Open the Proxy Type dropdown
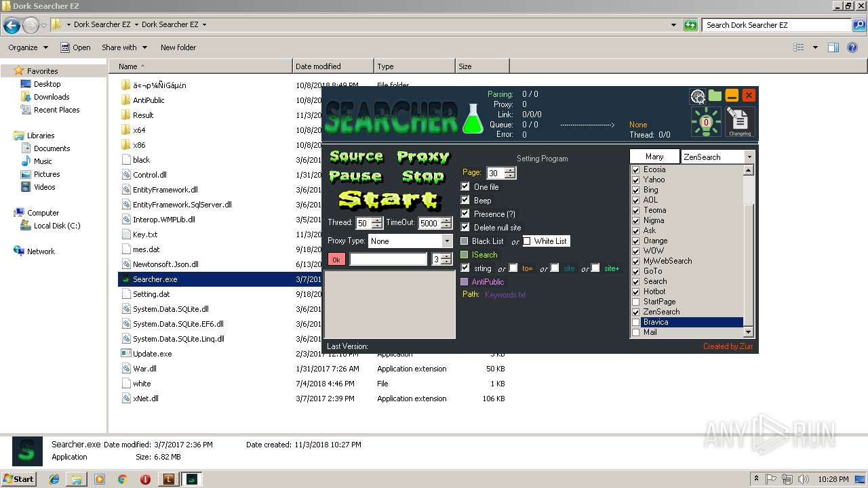The height and width of the screenshot is (488, 868). pyautogui.click(x=447, y=241)
